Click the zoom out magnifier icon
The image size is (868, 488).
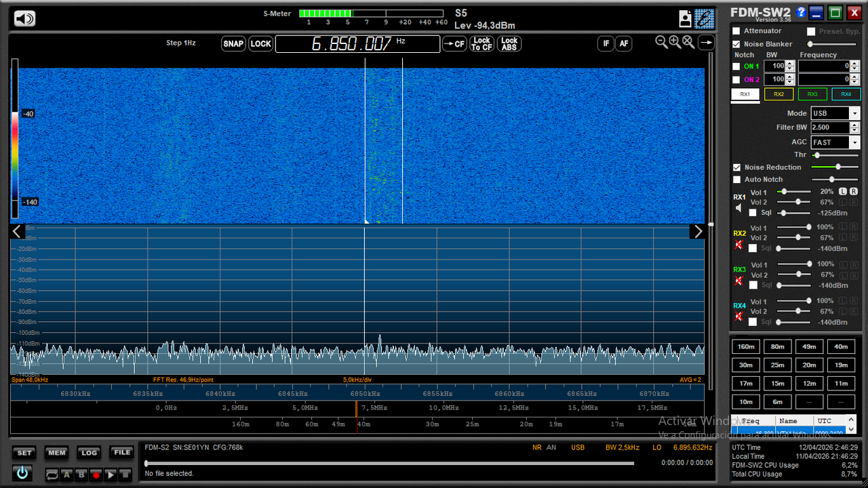pyautogui.click(x=662, y=42)
